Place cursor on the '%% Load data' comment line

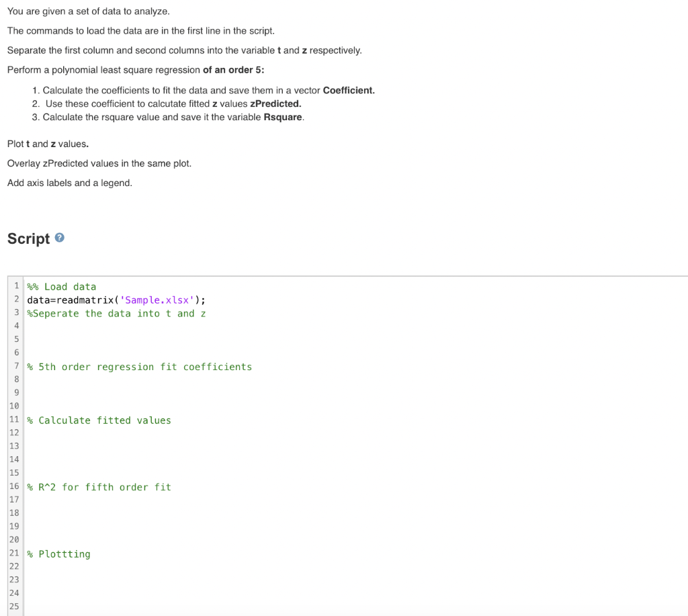click(x=61, y=286)
